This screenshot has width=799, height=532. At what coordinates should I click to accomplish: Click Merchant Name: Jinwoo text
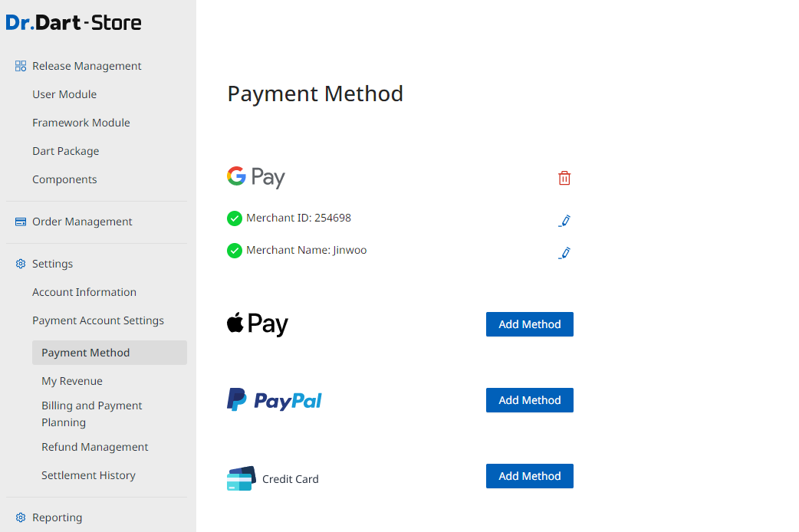point(306,250)
